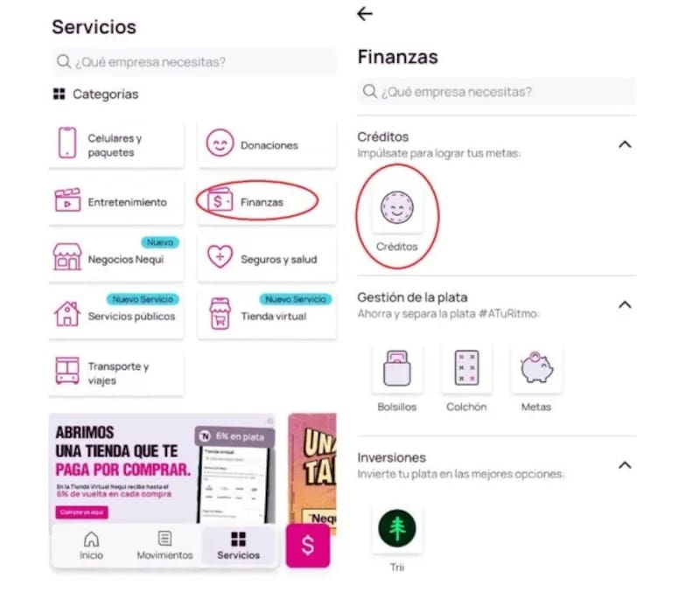This screenshot has width=700, height=592.
Task: Collapse the Créditos section chevron
Action: pos(625,144)
